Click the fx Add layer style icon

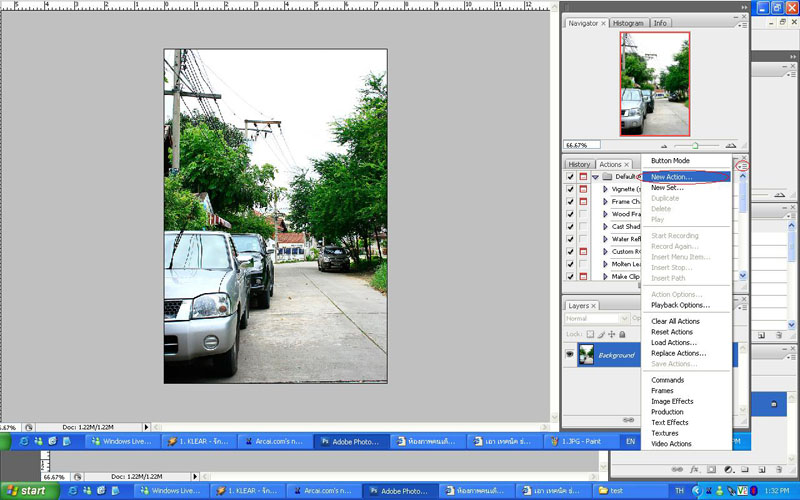tap(694, 469)
